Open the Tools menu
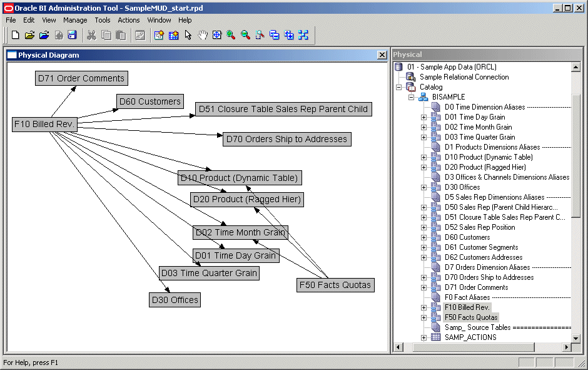The height and width of the screenshot is (370, 588). tap(103, 20)
